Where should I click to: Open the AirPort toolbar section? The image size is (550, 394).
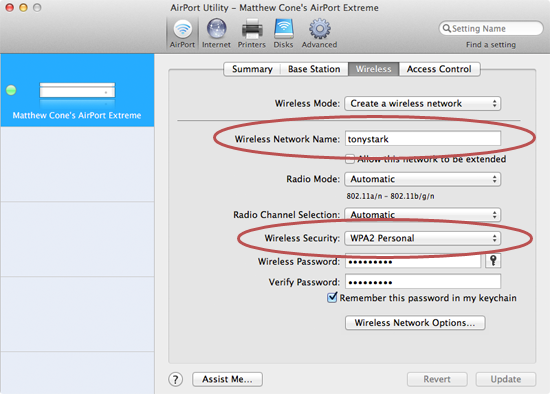pyautogui.click(x=182, y=34)
